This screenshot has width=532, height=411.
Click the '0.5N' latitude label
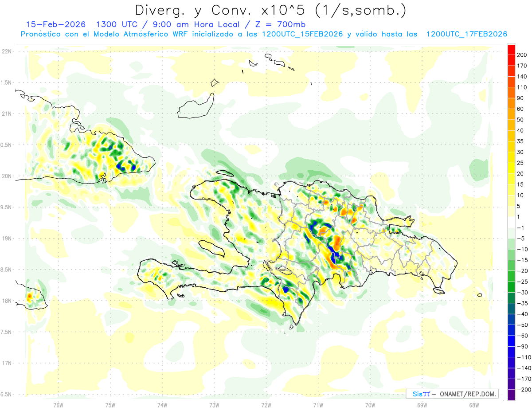click(6, 145)
